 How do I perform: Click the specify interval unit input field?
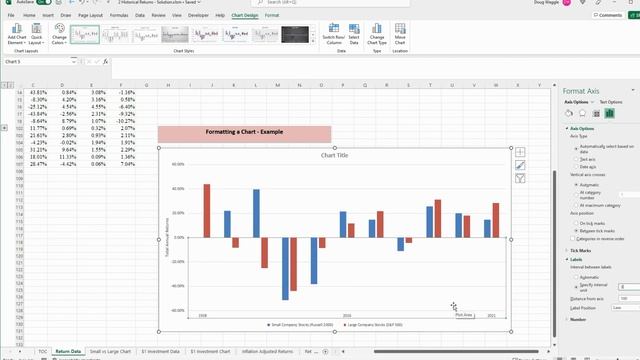629,287
